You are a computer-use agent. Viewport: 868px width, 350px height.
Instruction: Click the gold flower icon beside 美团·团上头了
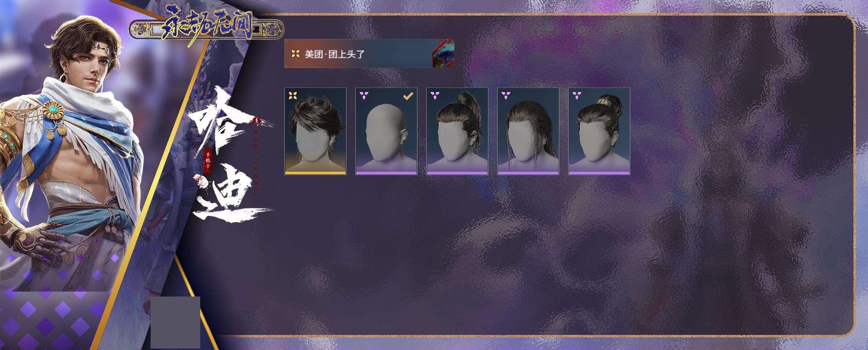point(295,54)
